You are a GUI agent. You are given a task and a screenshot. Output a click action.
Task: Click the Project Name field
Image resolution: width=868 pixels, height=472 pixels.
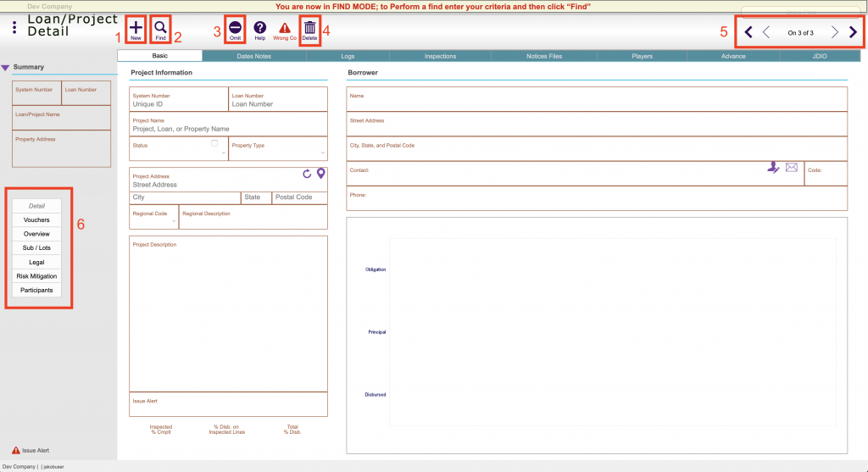point(228,125)
